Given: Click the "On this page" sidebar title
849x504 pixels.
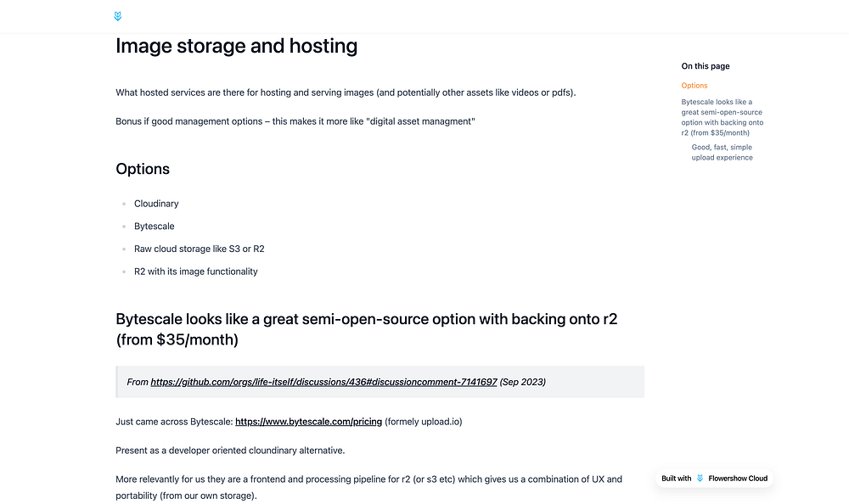Looking at the screenshot, I should pyautogui.click(x=705, y=66).
